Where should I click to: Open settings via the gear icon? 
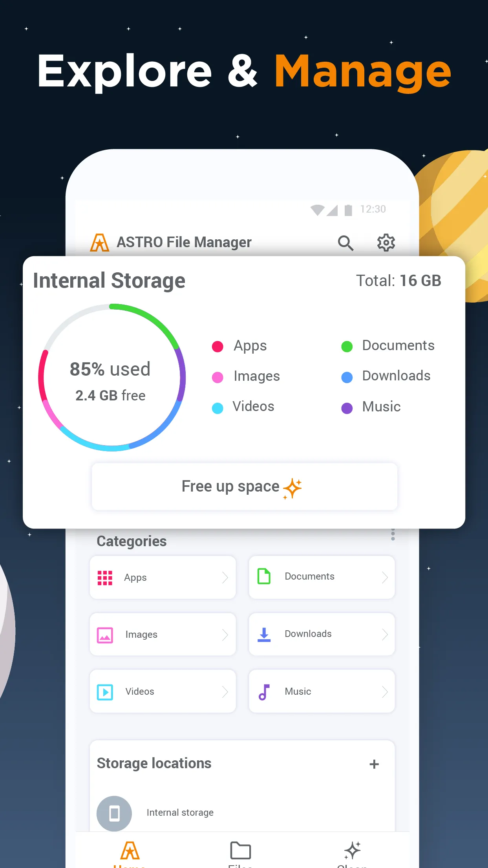[x=386, y=242]
